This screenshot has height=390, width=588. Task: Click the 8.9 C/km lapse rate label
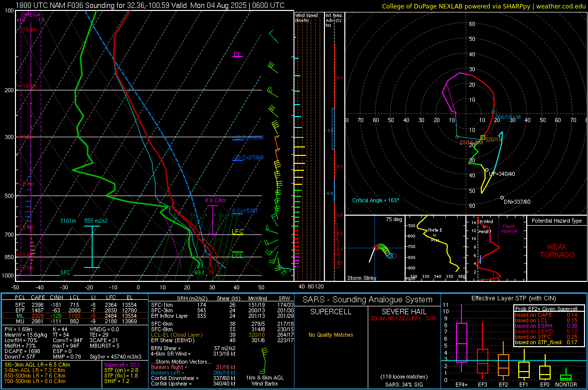[x=215, y=200]
